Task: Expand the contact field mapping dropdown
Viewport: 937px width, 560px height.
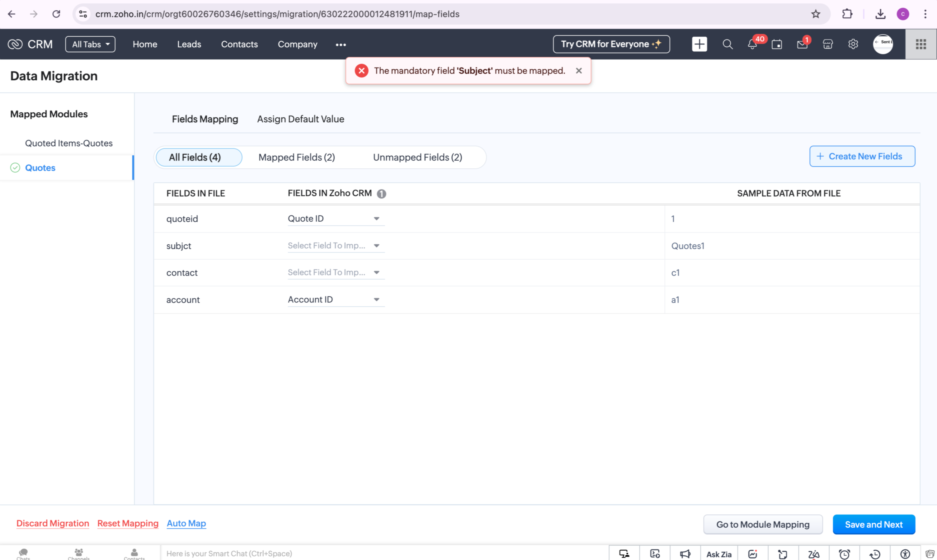Action: pos(336,272)
